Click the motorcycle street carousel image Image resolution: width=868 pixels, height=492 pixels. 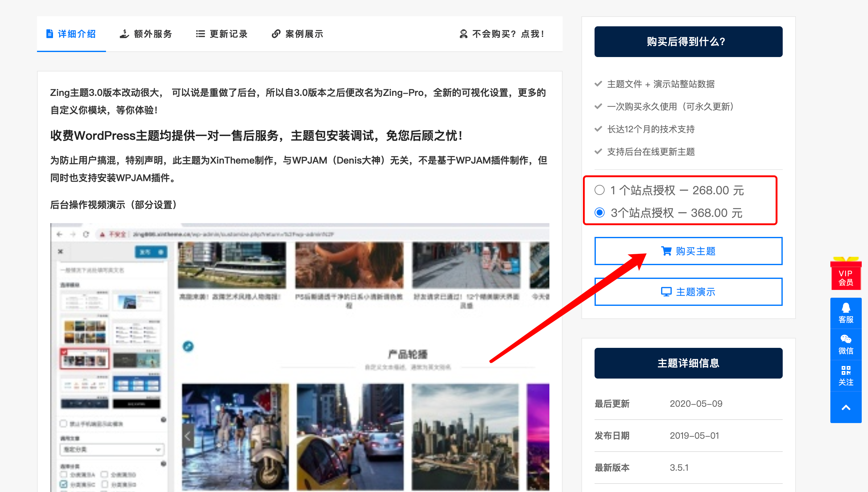[235, 437]
